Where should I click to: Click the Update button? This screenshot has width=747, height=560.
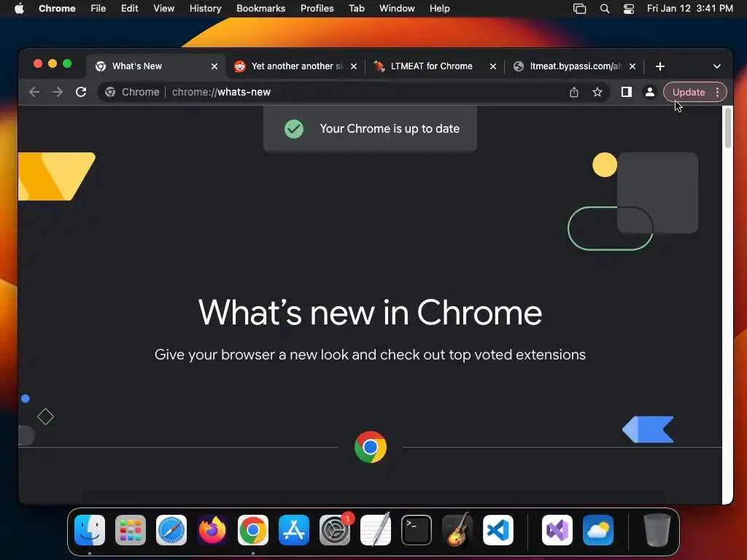click(689, 92)
